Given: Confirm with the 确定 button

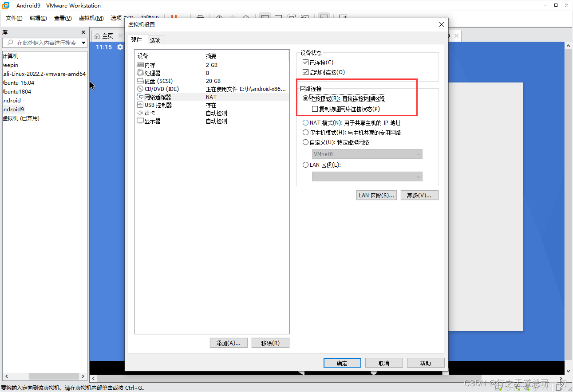Looking at the screenshot, I should click(x=342, y=363).
